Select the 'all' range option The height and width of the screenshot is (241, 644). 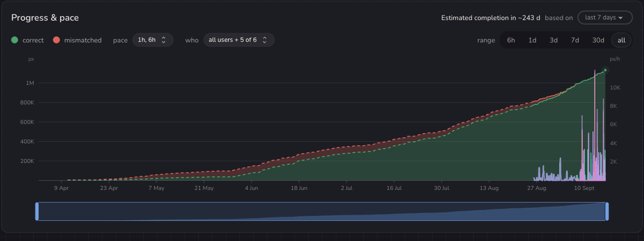click(622, 40)
